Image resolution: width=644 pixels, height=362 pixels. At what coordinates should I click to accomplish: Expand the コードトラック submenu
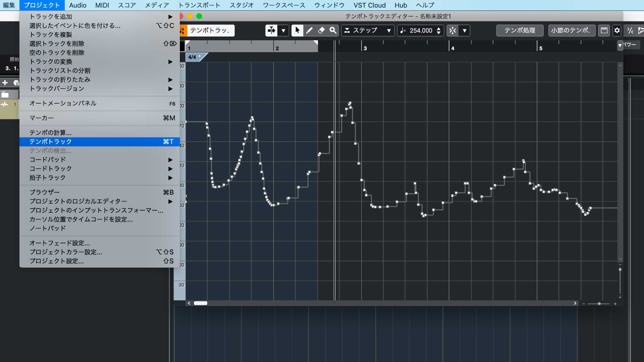tap(99, 169)
